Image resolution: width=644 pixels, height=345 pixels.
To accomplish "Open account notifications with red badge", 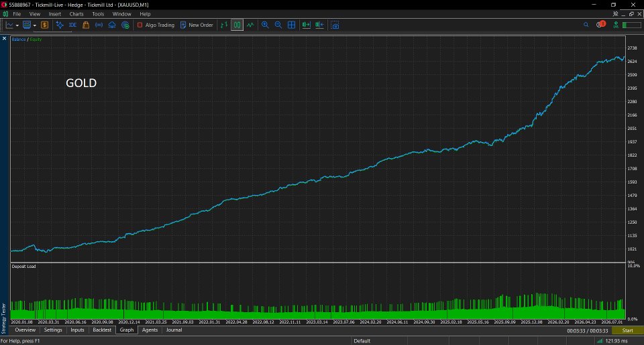I will (x=601, y=24).
